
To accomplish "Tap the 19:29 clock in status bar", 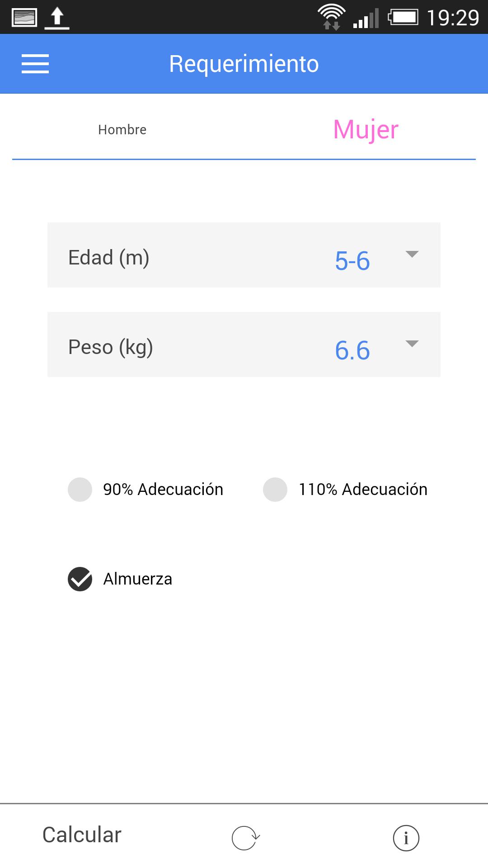I will (453, 18).
